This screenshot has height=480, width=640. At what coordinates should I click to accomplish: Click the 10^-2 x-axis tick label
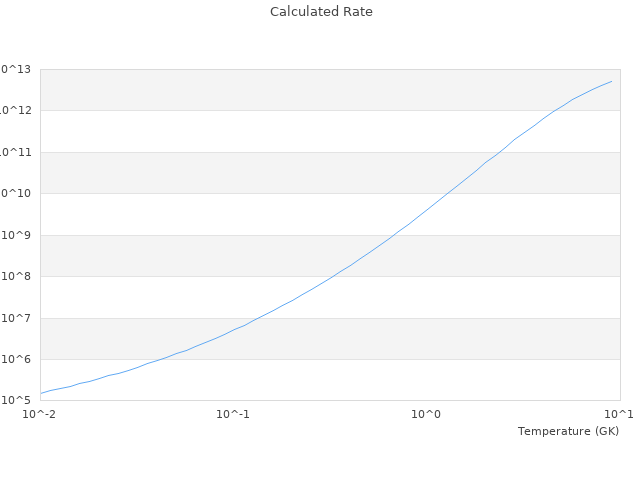[40, 414]
